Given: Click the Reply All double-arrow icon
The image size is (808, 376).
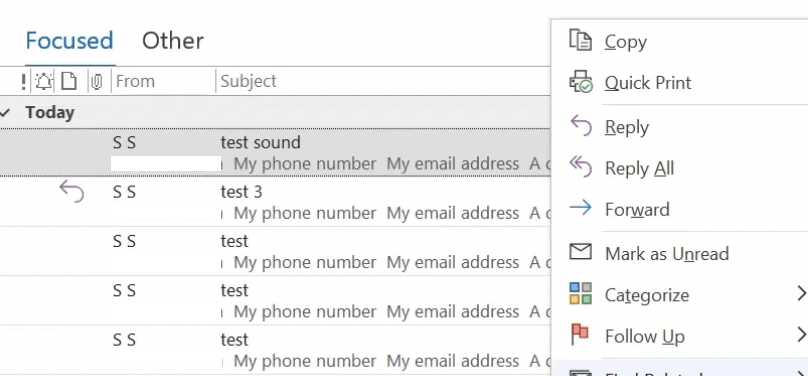Looking at the screenshot, I should [581, 167].
